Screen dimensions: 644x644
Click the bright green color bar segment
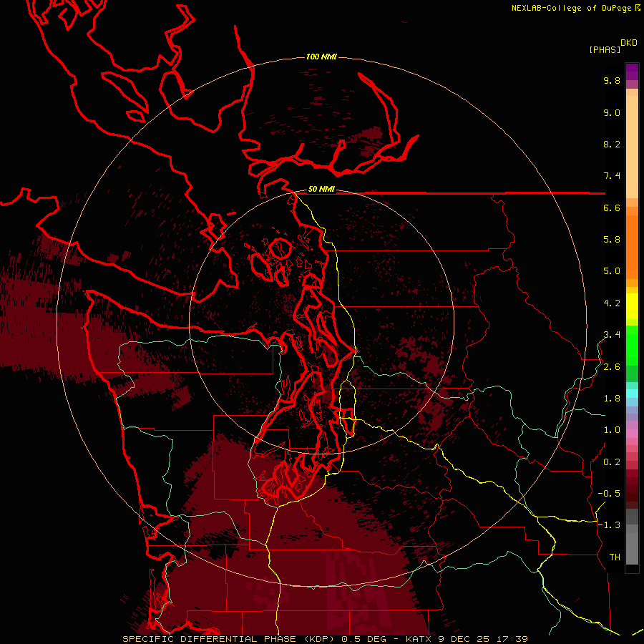pos(632,345)
